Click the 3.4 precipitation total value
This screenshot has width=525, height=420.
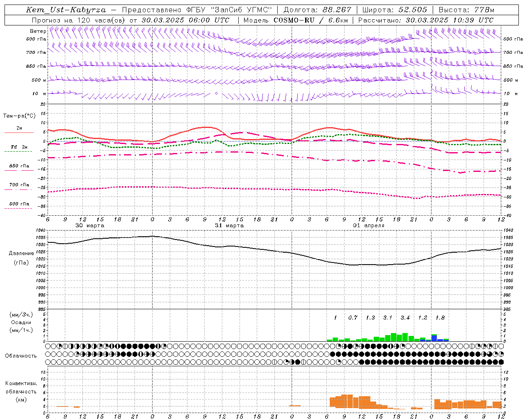(x=405, y=317)
